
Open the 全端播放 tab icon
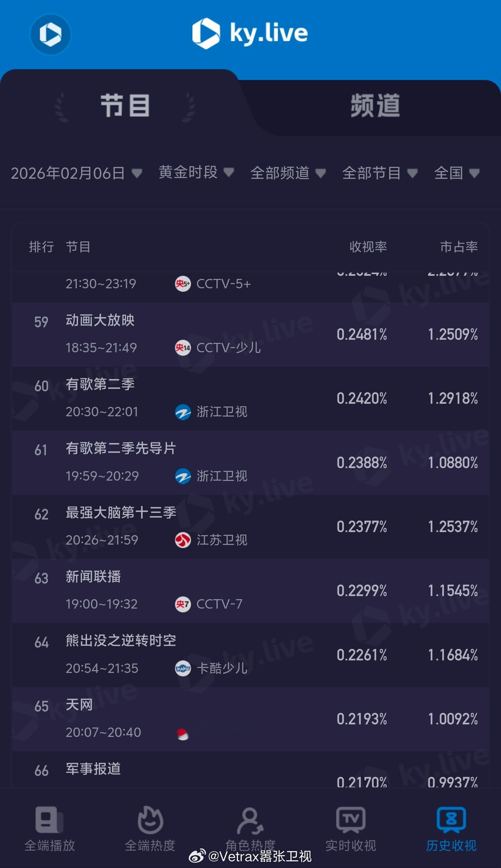[x=49, y=820]
